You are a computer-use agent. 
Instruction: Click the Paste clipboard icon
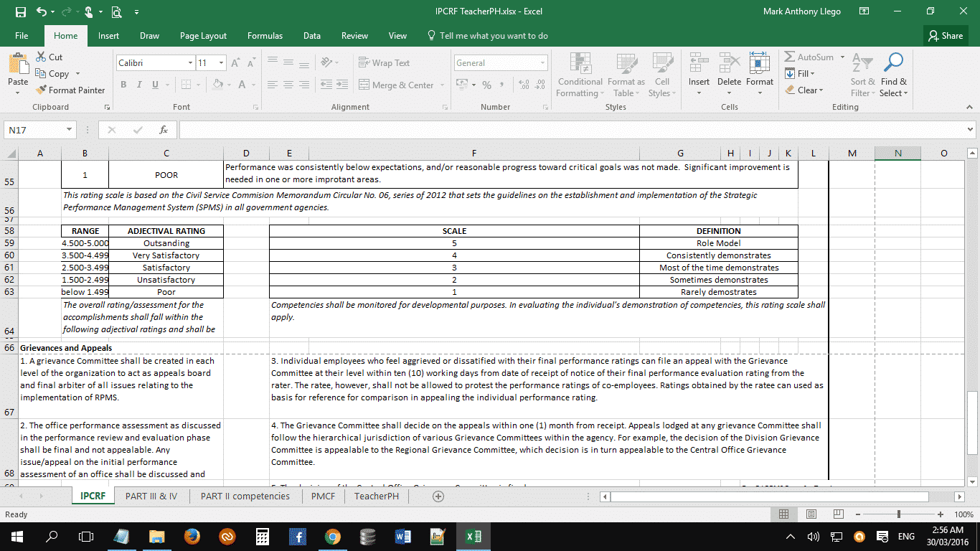tap(18, 65)
